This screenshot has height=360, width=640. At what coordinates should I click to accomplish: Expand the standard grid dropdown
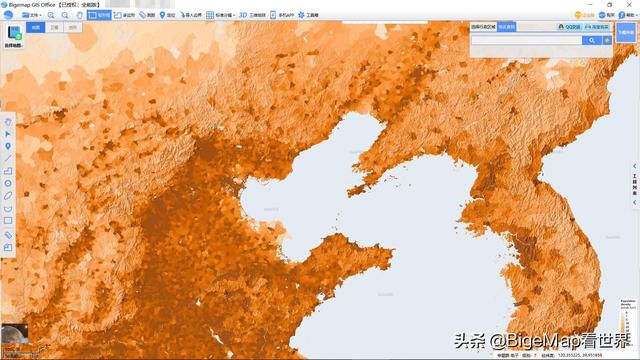click(220, 15)
